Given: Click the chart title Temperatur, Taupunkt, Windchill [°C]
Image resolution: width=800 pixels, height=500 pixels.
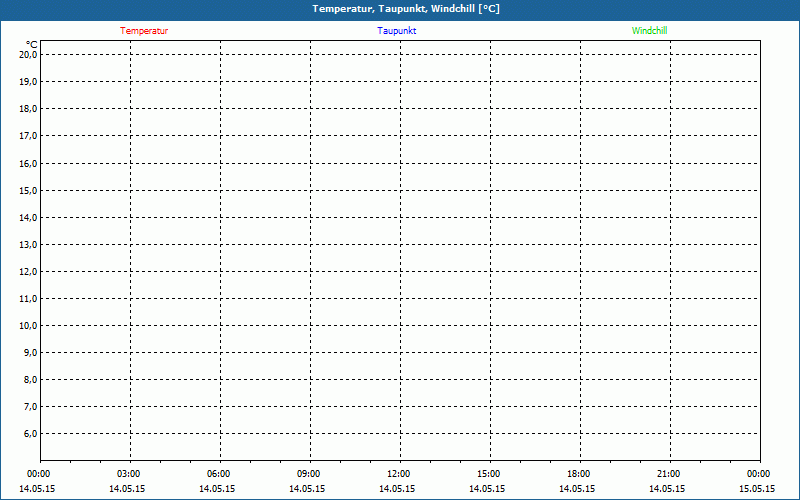Looking at the screenshot, I should 406,9.
